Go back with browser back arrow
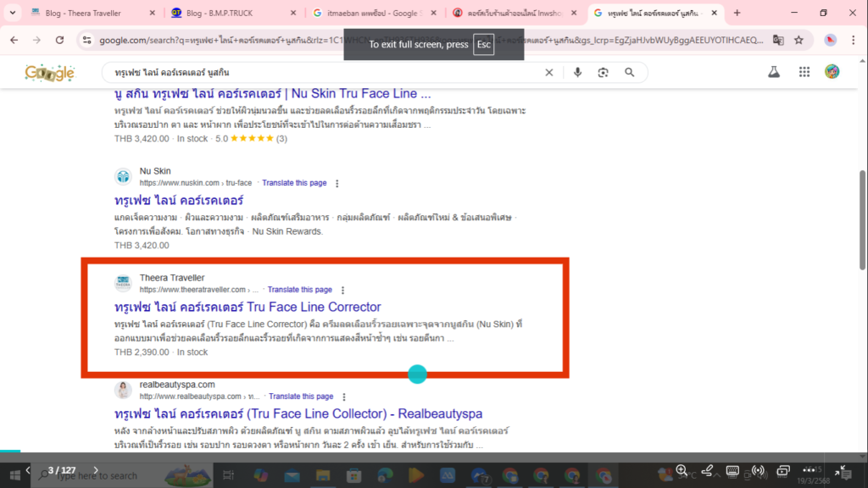This screenshot has height=488, width=868. coord(14,40)
